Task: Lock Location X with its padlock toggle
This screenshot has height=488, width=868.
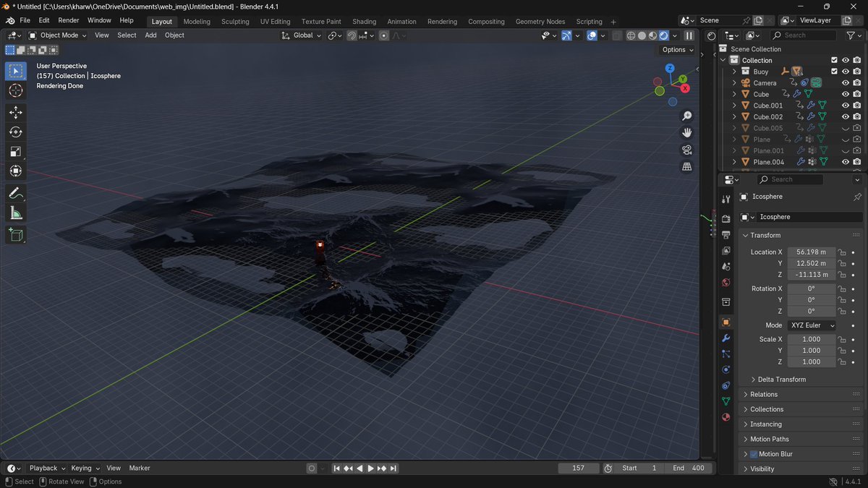Action: 843,252
